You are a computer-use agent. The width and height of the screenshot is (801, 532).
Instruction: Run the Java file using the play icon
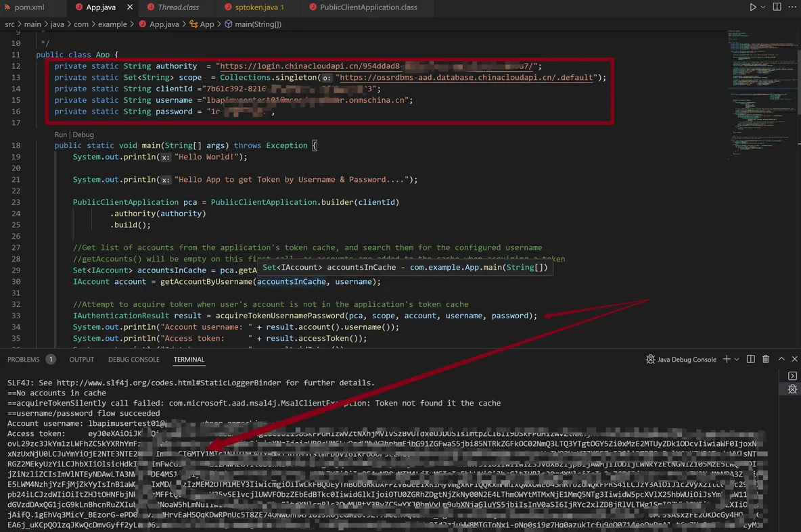[752, 7]
